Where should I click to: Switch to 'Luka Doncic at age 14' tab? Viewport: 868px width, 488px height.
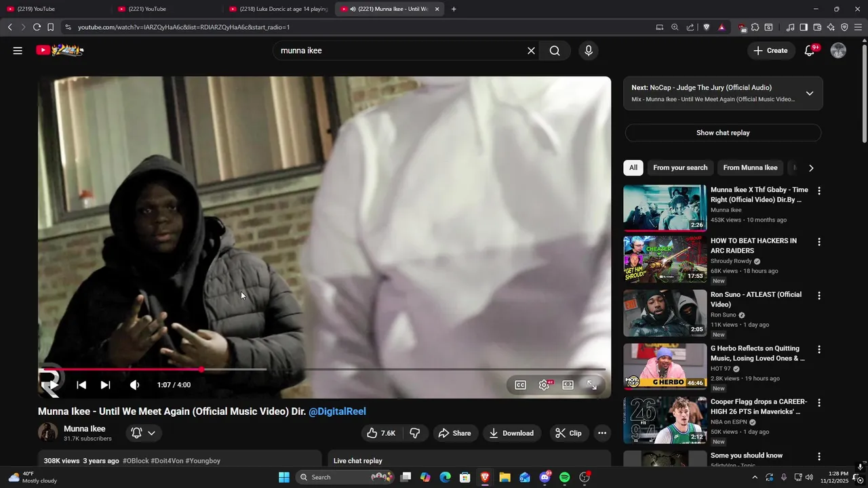pos(278,9)
